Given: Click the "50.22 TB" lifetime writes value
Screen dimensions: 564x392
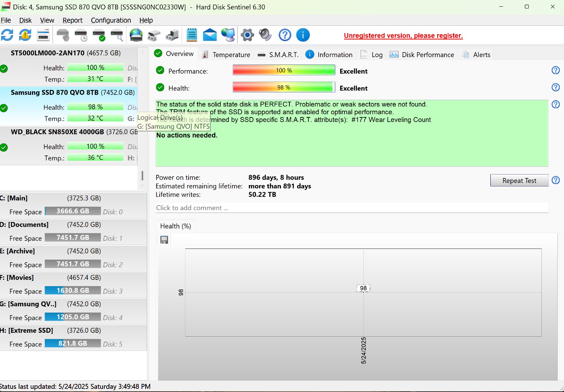Looking at the screenshot, I should (x=262, y=195).
